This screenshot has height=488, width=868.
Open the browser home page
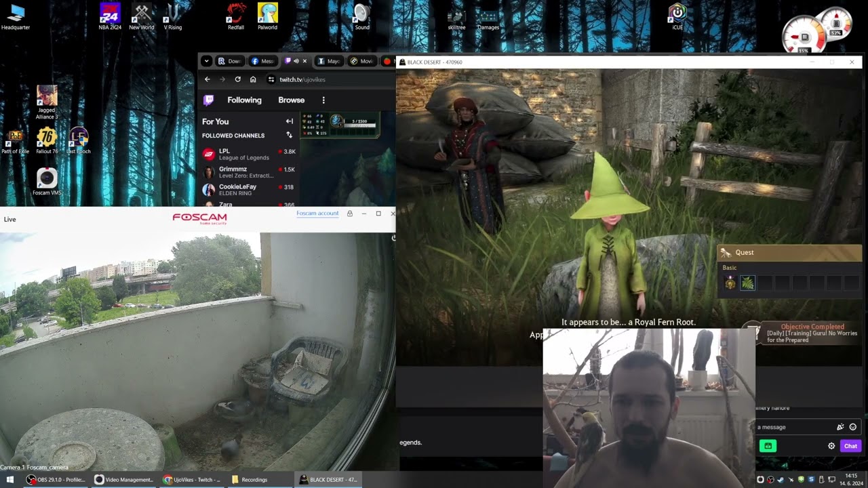[x=253, y=79]
